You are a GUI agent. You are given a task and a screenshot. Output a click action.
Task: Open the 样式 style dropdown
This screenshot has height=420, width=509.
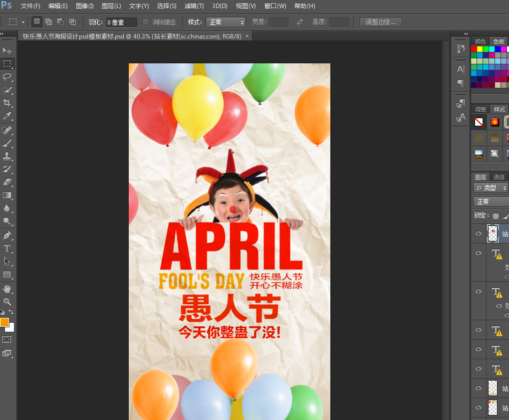click(226, 22)
